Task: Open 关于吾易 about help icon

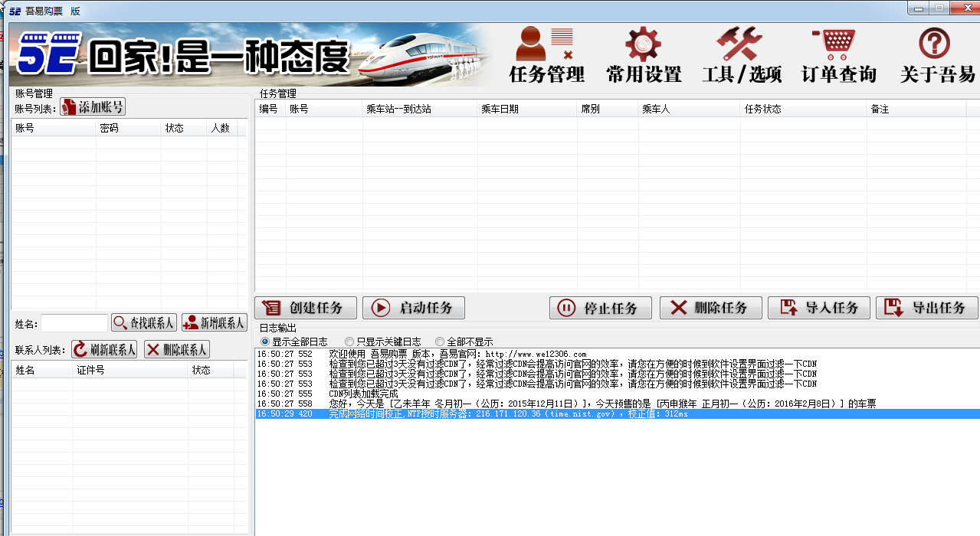Action: tap(937, 54)
